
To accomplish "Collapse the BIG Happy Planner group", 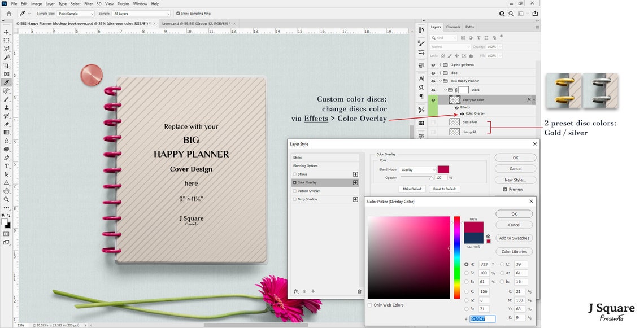I will (440, 81).
